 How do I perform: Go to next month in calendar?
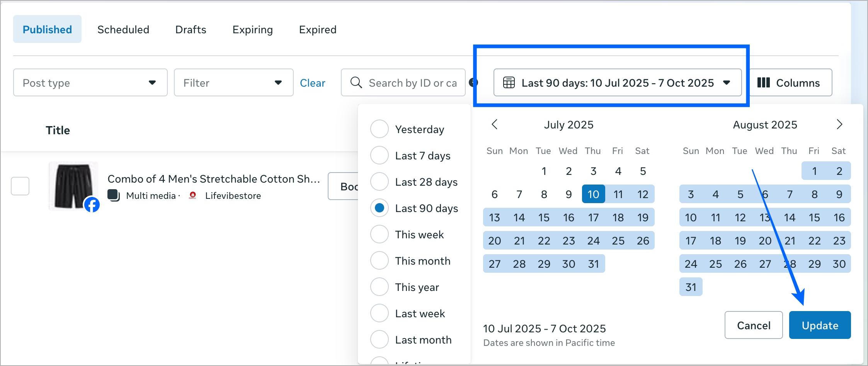839,125
